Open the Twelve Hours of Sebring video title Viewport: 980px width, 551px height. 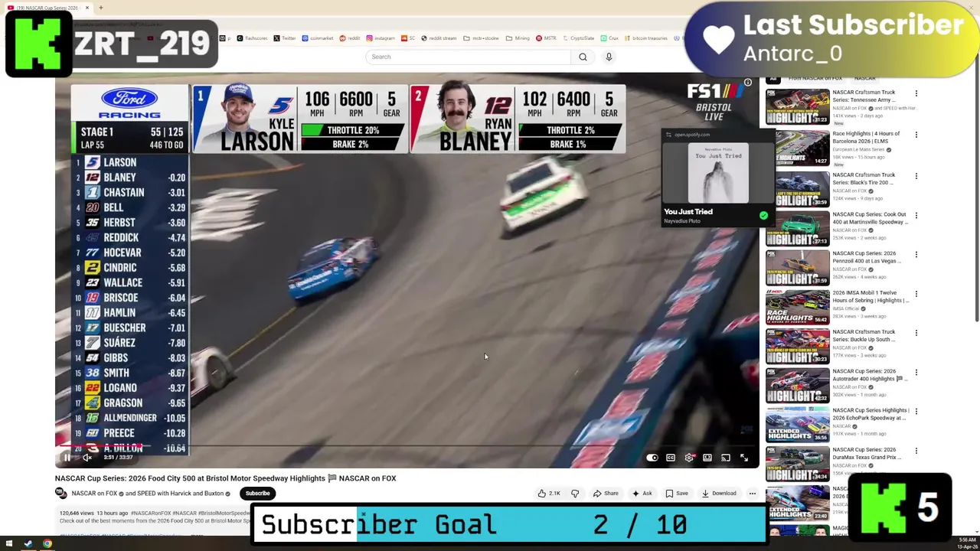[x=870, y=296]
